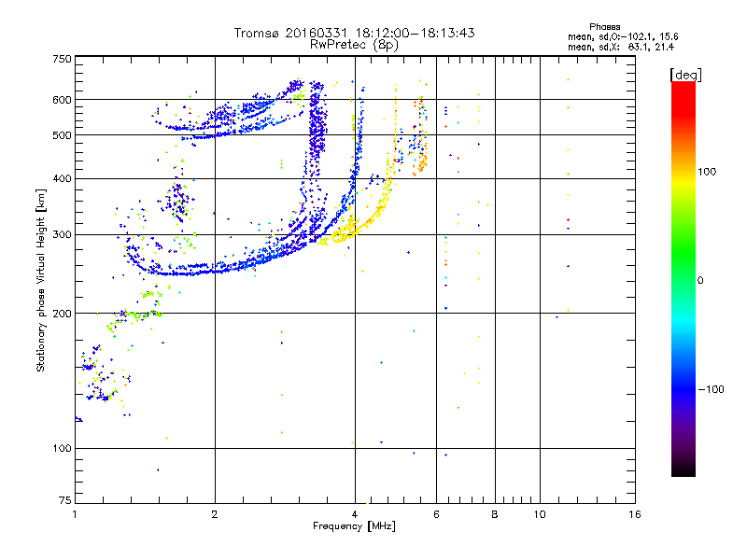
Task: Click the y-axis '100' tick label
Action: (x=62, y=449)
